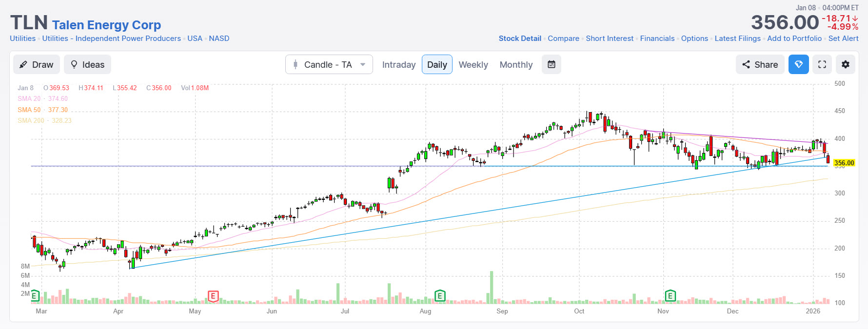868x329 pixels.
Task: Click the yellow 356.00 price label
Action: click(844, 163)
